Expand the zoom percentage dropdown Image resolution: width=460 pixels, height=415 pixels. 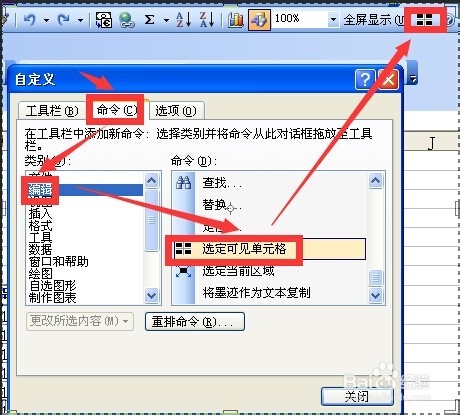333,20
